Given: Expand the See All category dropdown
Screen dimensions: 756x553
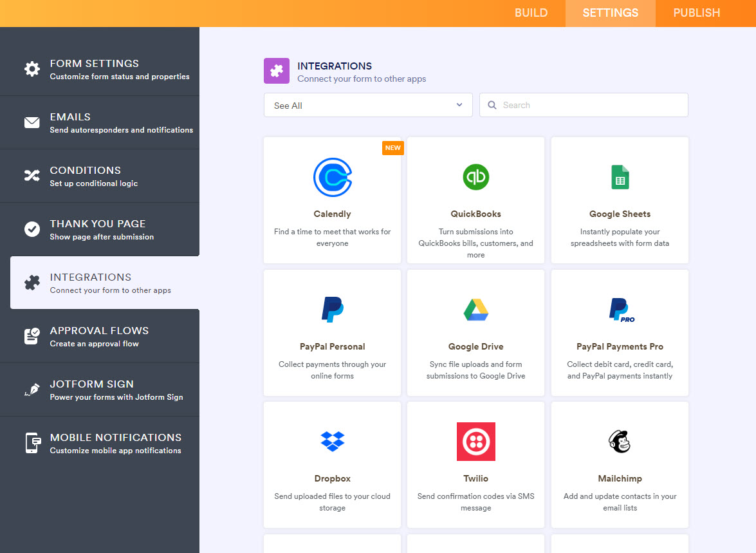Looking at the screenshot, I should click(x=368, y=106).
